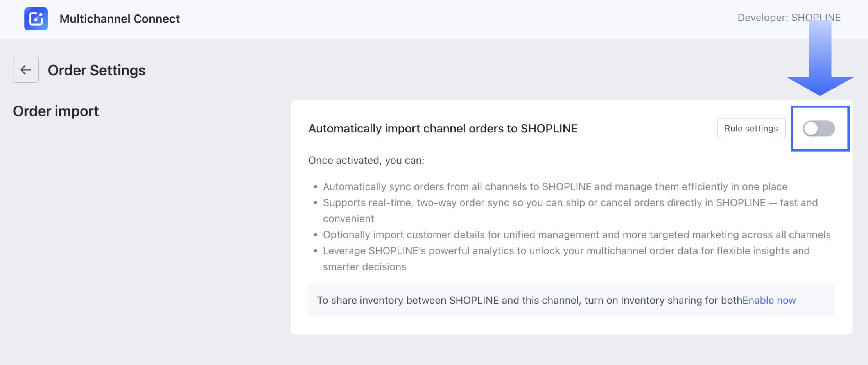Go back using the left arrow button

[x=26, y=70]
